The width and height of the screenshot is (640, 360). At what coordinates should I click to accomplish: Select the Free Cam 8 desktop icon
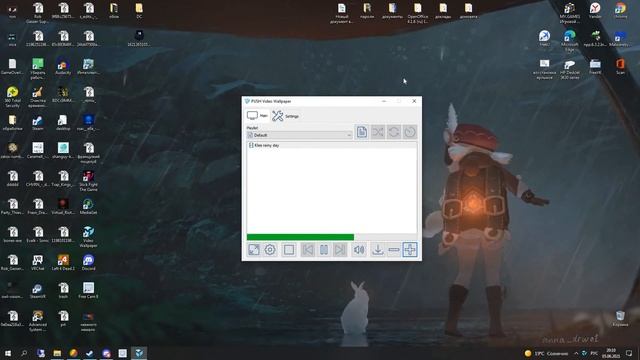88,291
